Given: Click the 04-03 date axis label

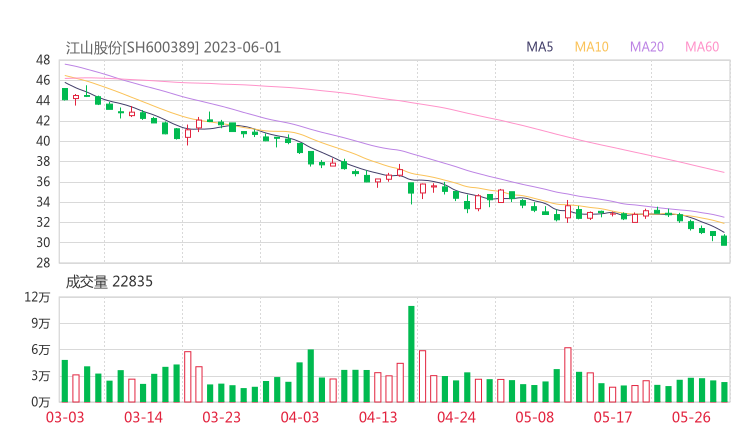Looking at the screenshot, I should (300, 417).
